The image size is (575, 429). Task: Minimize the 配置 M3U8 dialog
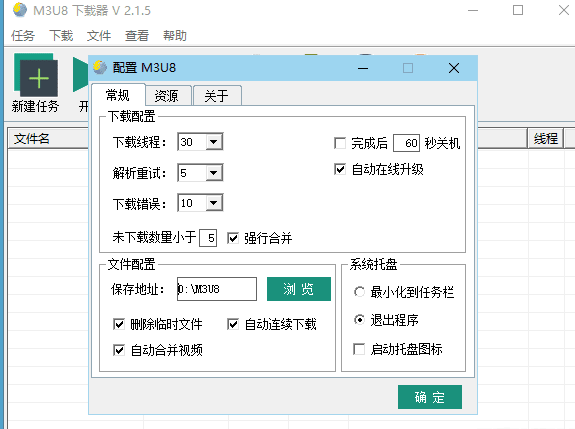(363, 68)
